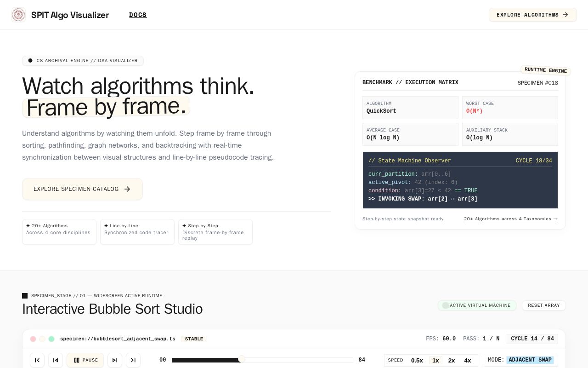Click the 20+ Algorithms feature card
This screenshot has width=588, height=368.
tap(59, 232)
